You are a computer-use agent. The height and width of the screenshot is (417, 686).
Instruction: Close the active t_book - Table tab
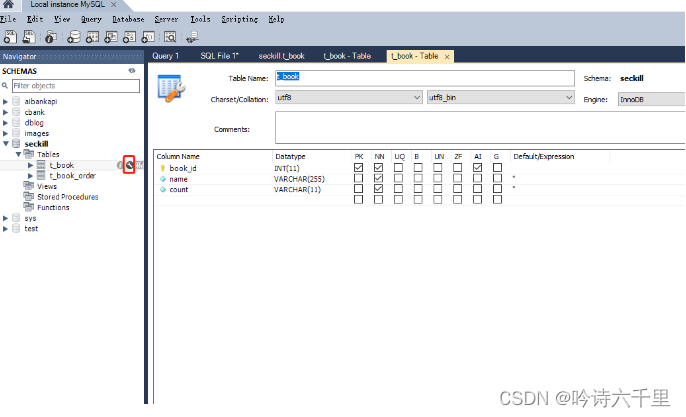pyautogui.click(x=447, y=56)
